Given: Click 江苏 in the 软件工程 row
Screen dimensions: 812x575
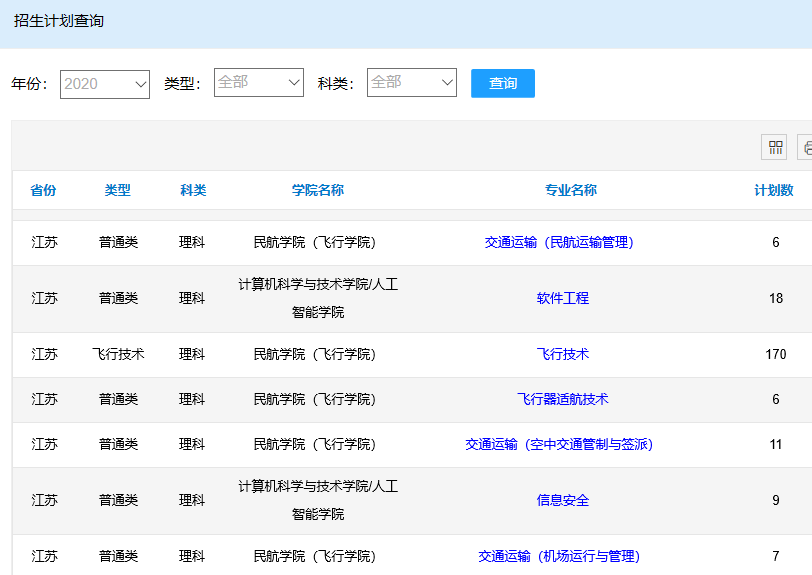Looking at the screenshot, I should tap(44, 298).
